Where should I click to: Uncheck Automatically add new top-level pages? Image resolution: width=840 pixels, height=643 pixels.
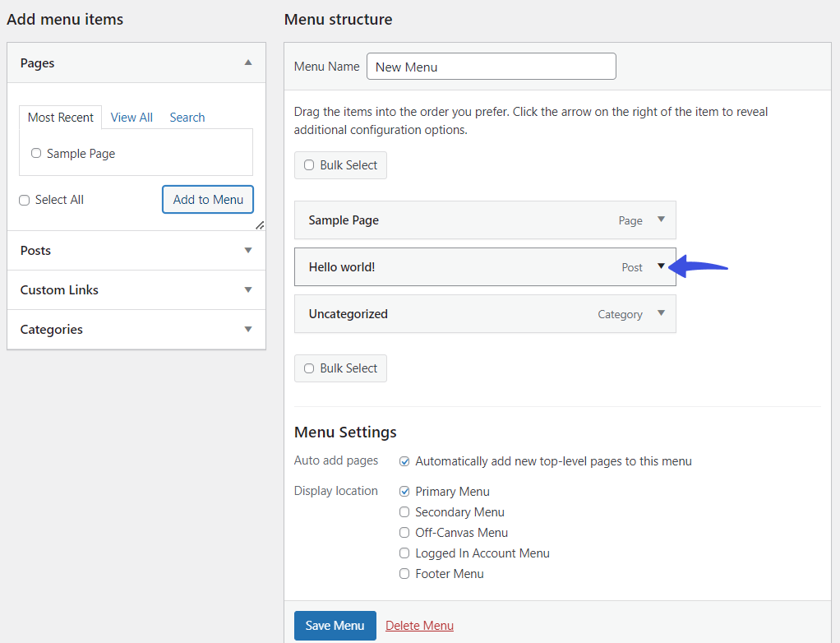coord(404,461)
